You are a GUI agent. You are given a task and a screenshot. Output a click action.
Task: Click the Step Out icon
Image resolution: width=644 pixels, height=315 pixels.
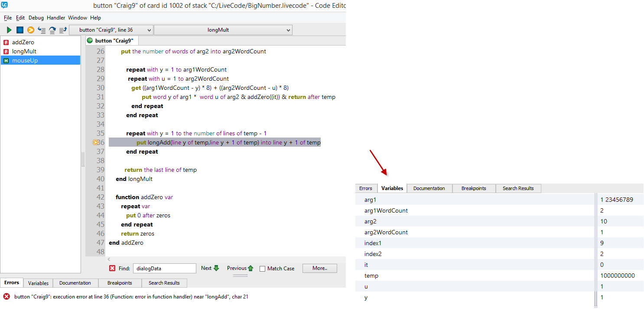(63, 30)
